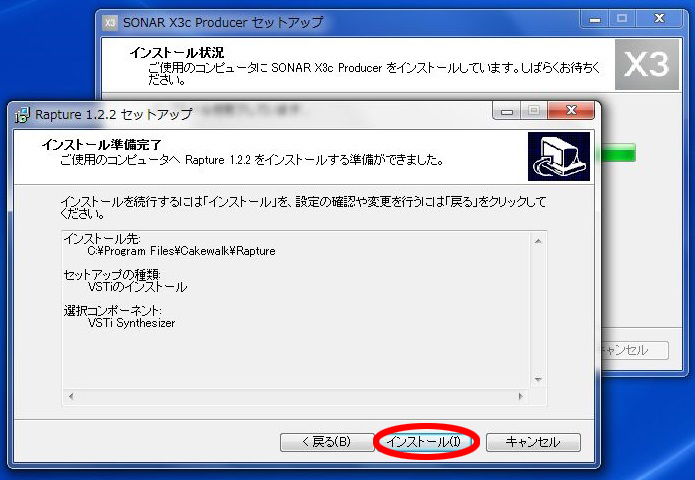This screenshot has height=480, width=695.
Task: Click the インストール先: label
Action: pos(102,238)
